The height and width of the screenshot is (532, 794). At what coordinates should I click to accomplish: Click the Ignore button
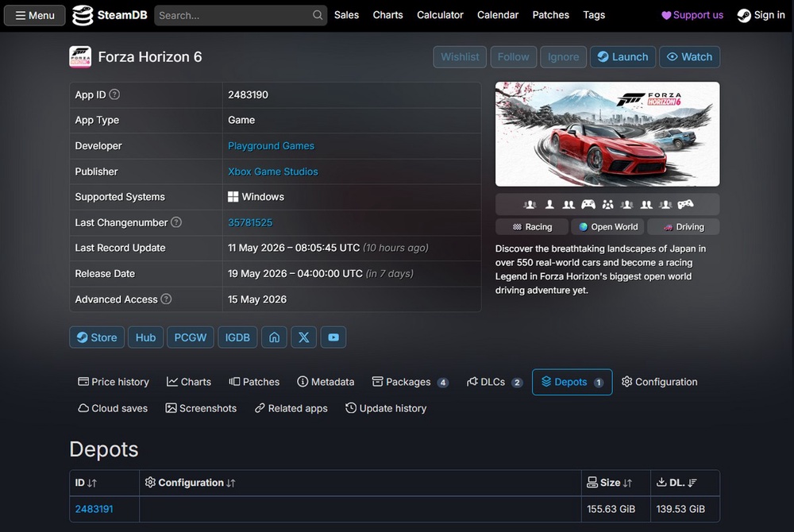[563, 56]
